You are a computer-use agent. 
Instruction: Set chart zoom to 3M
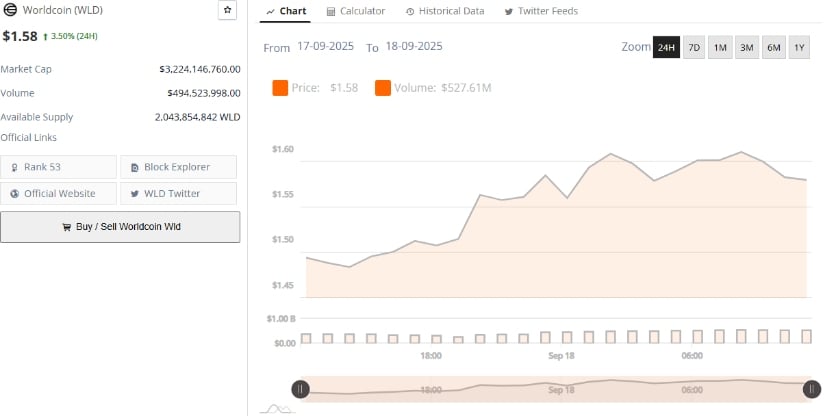pos(747,47)
